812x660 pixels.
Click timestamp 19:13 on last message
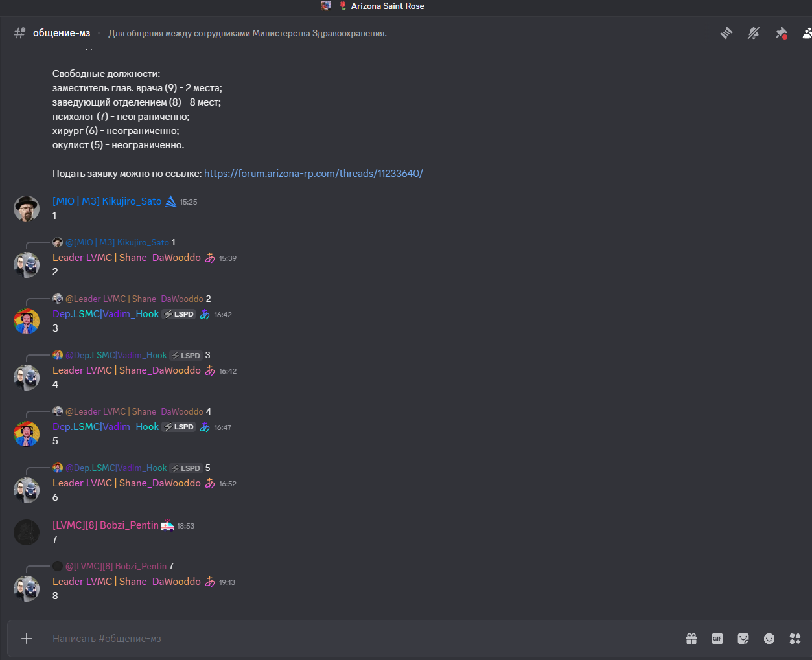[227, 582]
